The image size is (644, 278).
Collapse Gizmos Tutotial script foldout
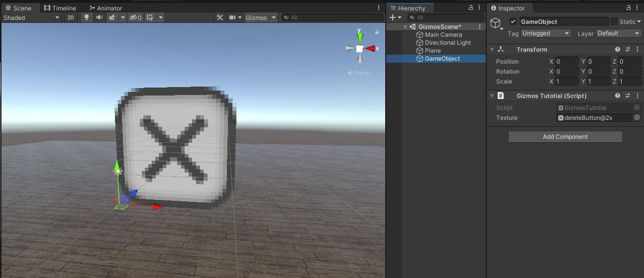pos(492,96)
